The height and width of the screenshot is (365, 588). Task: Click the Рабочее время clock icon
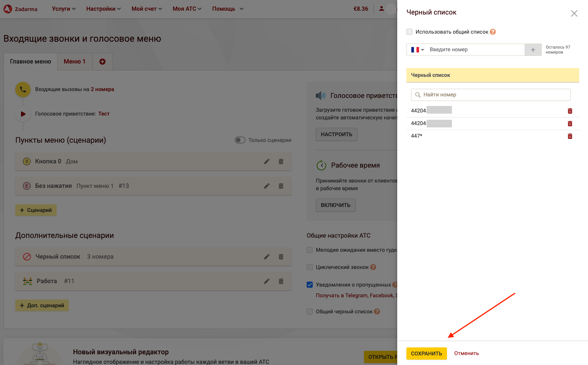click(x=321, y=165)
